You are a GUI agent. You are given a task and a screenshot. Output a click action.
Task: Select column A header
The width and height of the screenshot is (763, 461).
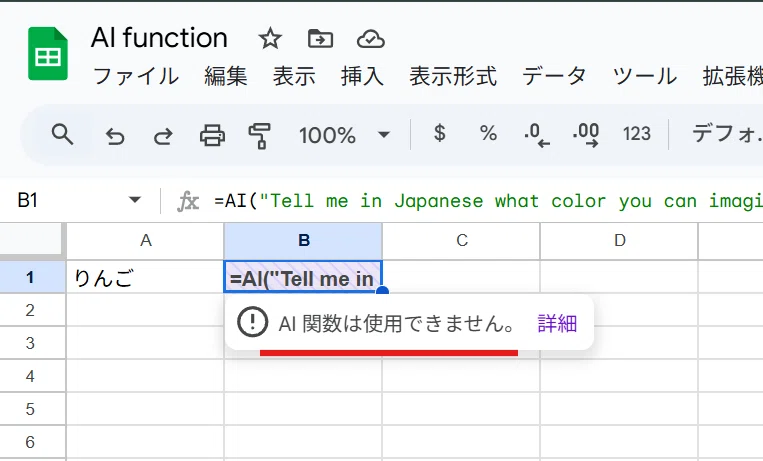[x=145, y=240]
